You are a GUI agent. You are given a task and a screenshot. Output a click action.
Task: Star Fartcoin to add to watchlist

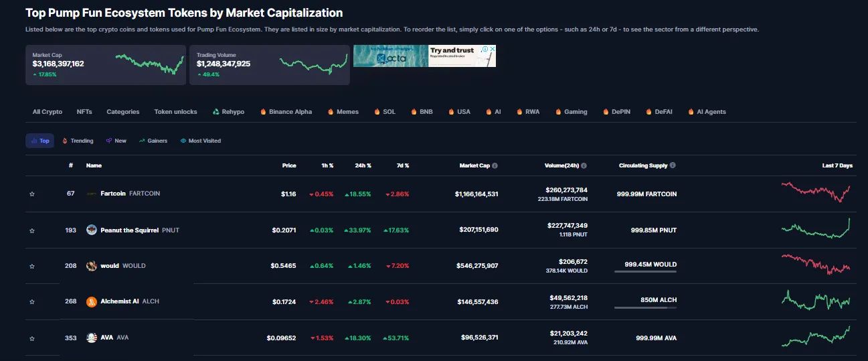[x=31, y=194]
